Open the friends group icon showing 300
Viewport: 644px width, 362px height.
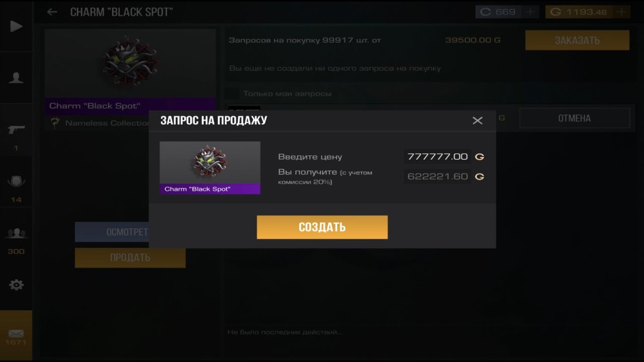pyautogui.click(x=16, y=233)
